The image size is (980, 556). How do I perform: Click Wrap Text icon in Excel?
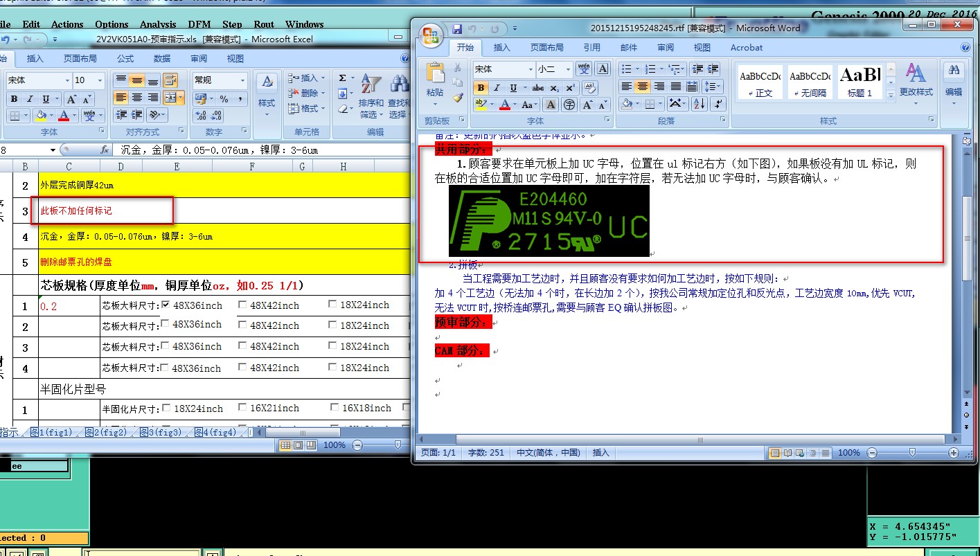click(x=170, y=80)
